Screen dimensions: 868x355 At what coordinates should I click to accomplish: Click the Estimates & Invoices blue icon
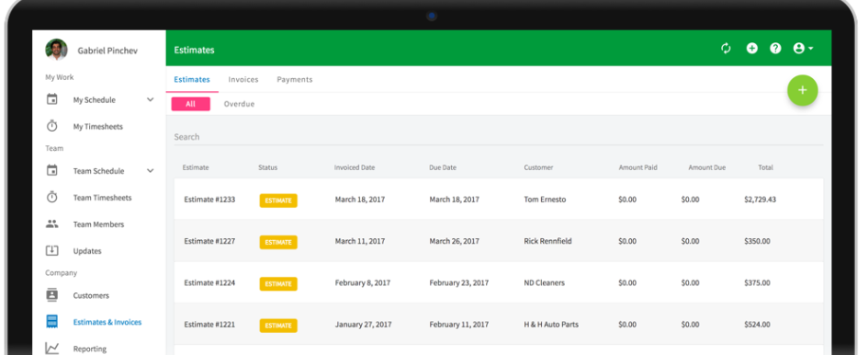(52, 322)
